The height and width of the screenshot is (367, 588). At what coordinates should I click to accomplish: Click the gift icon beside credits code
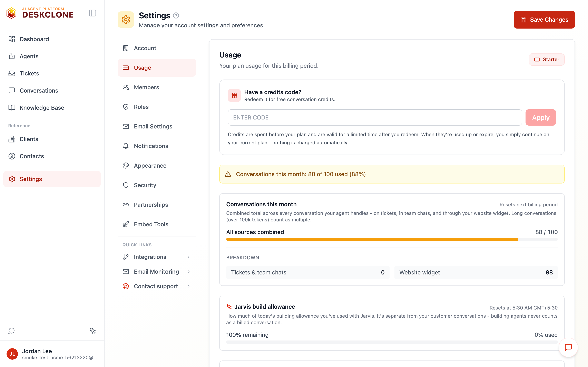tap(234, 95)
